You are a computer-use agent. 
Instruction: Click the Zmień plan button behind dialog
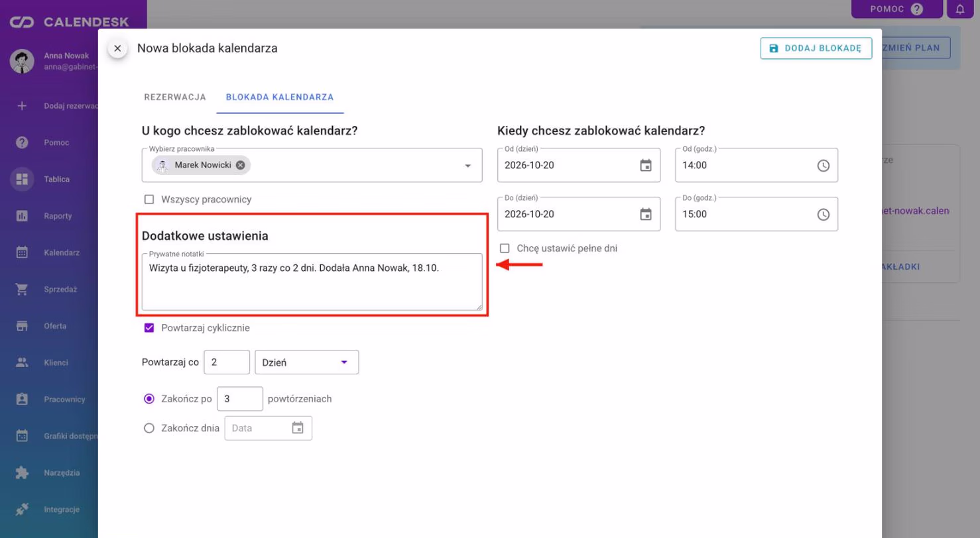[x=916, y=48]
